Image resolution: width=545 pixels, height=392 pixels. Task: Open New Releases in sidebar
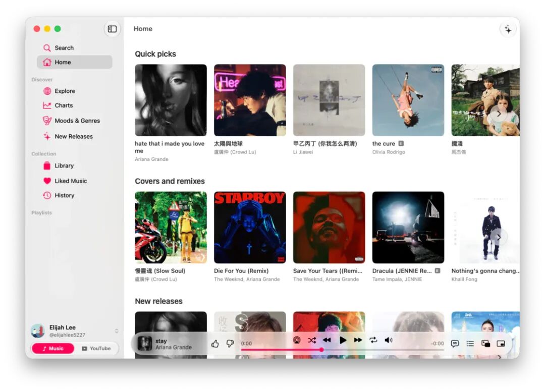tap(74, 136)
